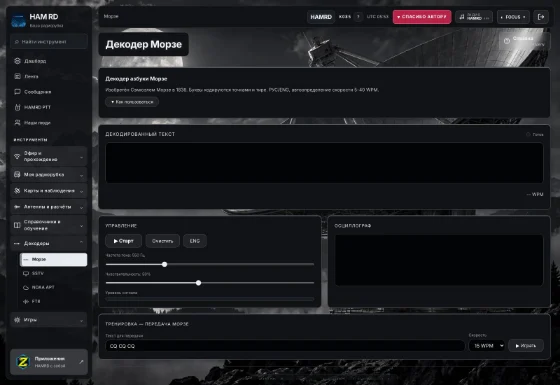Collapse the Декодеры group chevron
The width and height of the screenshot is (560, 385).
[x=81, y=243]
